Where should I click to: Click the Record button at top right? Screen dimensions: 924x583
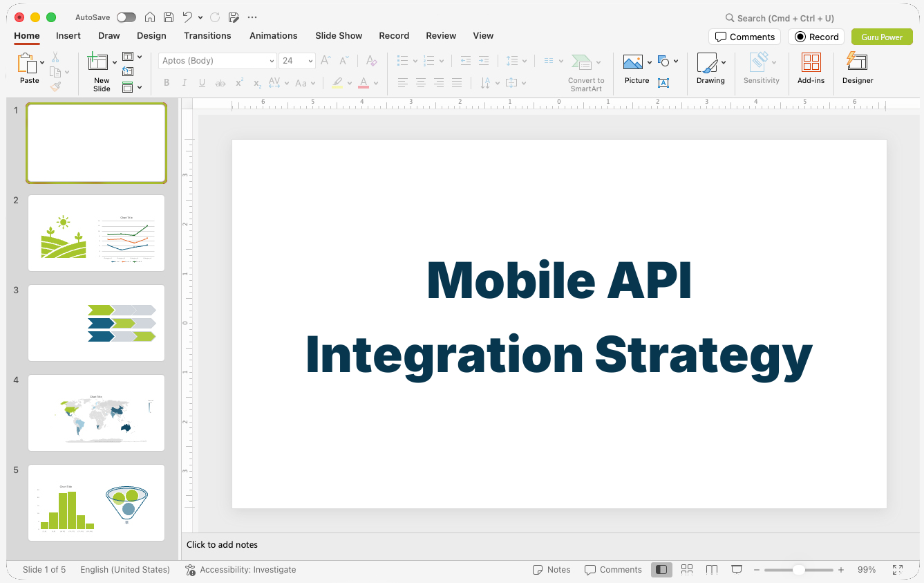tap(816, 37)
